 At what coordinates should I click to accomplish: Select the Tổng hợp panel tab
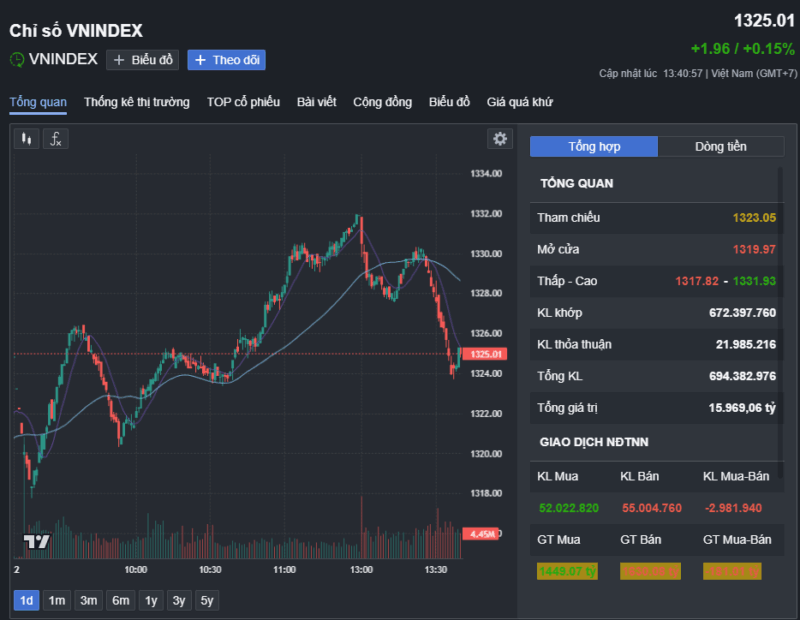tap(594, 146)
